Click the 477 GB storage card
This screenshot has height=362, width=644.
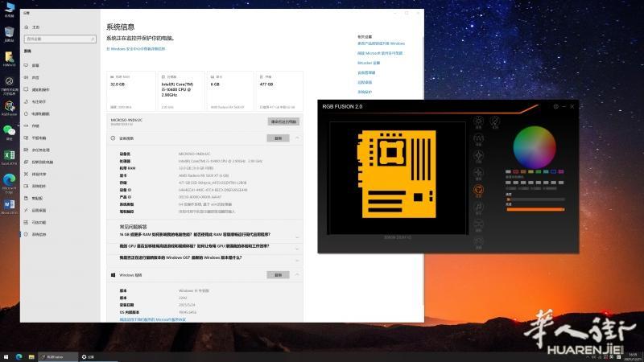point(279,91)
